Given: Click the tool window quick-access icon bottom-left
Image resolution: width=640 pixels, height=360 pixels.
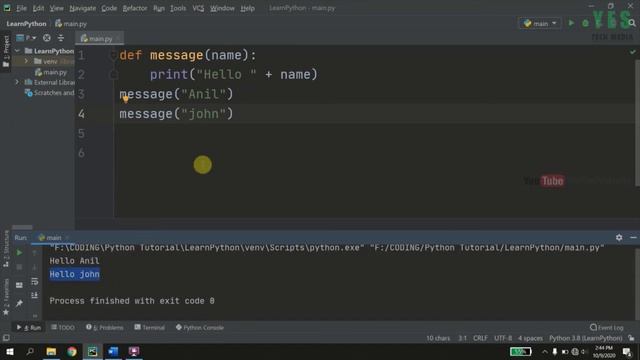Looking at the screenshot, I should pos(6,338).
